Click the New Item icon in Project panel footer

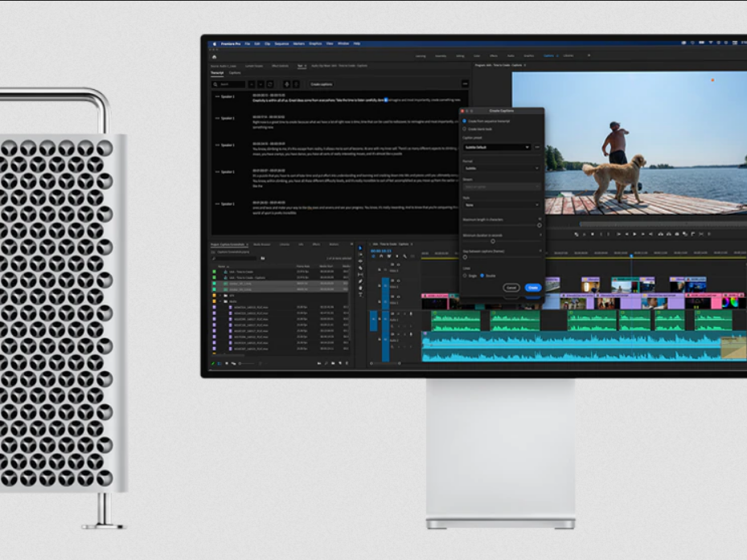[x=339, y=363]
